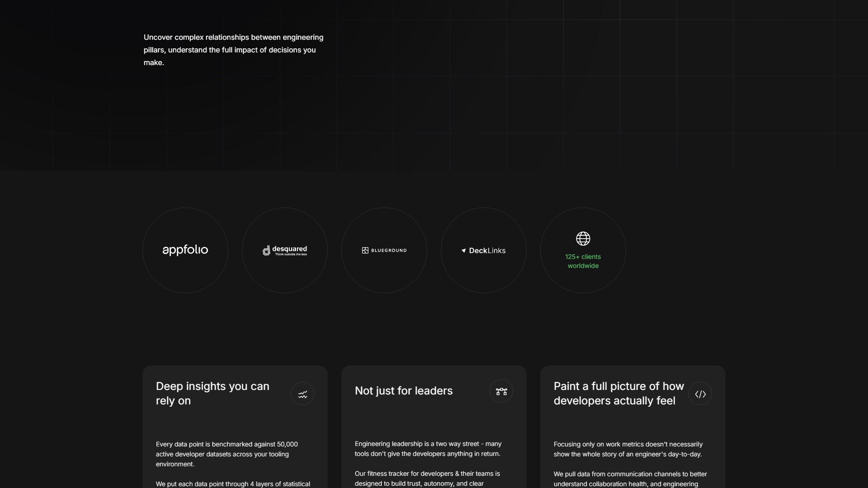The width and height of the screenshot is (868, 488).
Task: Select the Think outside the box tagline
Action: point(292,254)
